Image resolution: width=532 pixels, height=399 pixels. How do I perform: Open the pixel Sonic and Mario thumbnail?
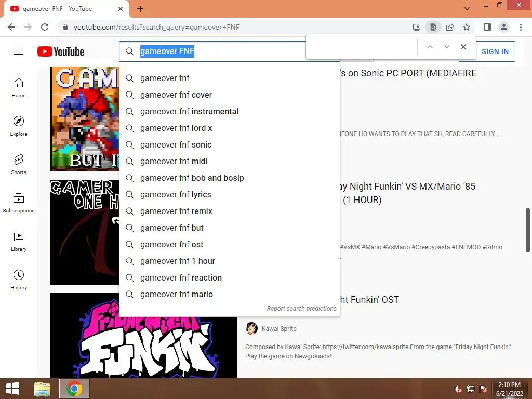click(85, 119)
